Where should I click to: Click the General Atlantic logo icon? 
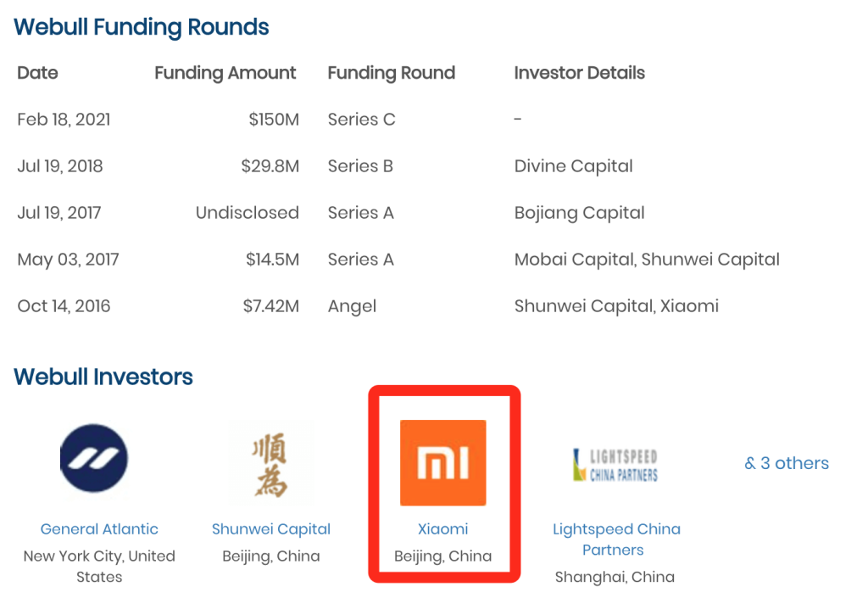coord(94,459)
